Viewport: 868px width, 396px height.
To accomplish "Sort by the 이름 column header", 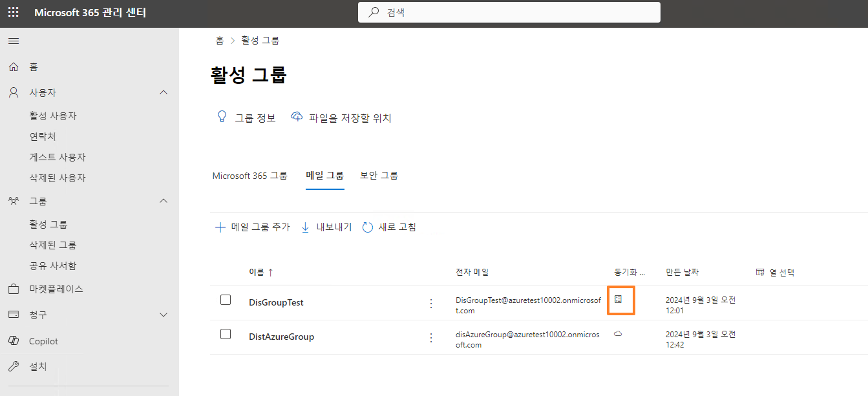I will point(260,273).
